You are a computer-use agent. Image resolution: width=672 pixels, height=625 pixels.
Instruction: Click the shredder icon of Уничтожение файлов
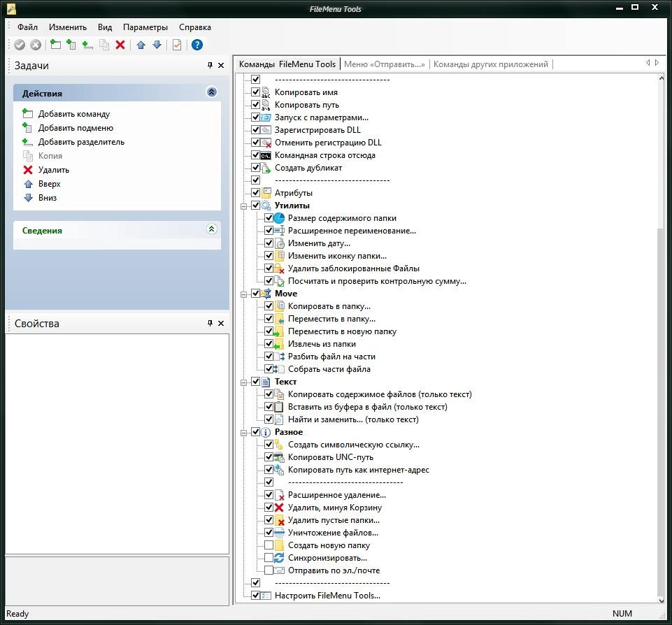tap(279, 533)
